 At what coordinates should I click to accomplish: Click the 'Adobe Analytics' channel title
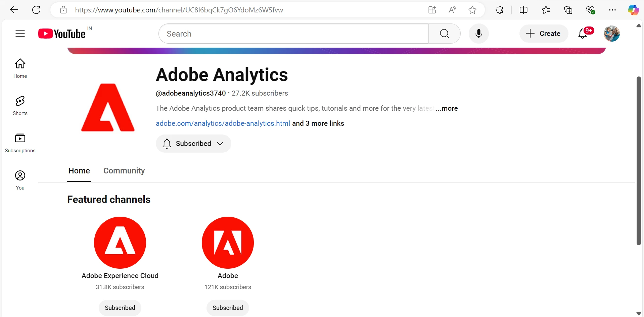click(x=222, y=75)
